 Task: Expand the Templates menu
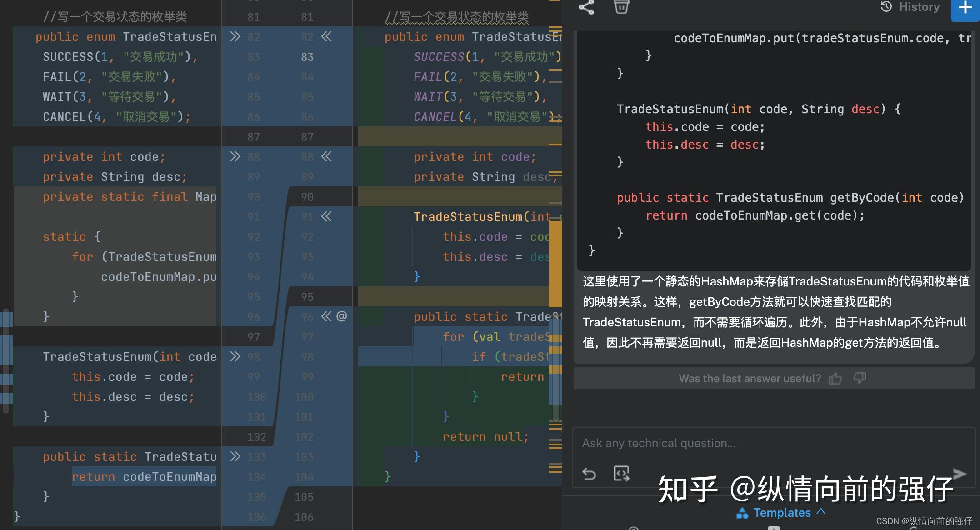coord(782,513)
